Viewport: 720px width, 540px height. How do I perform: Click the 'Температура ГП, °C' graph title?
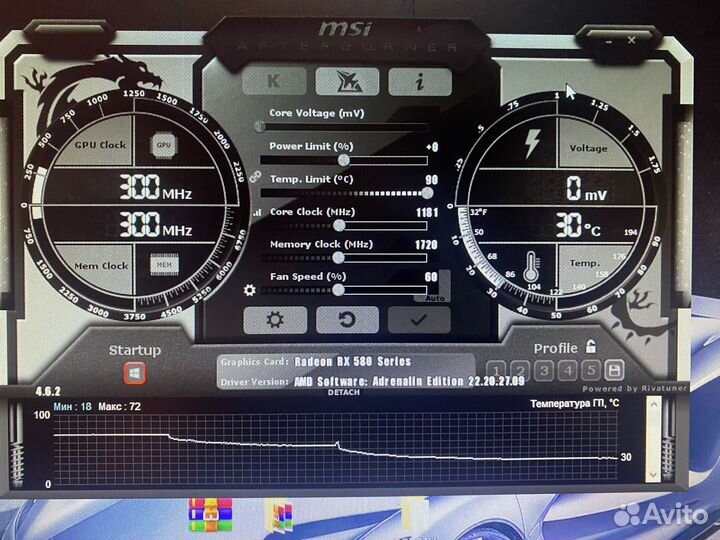pyautogui.click(x=574, y=404)
